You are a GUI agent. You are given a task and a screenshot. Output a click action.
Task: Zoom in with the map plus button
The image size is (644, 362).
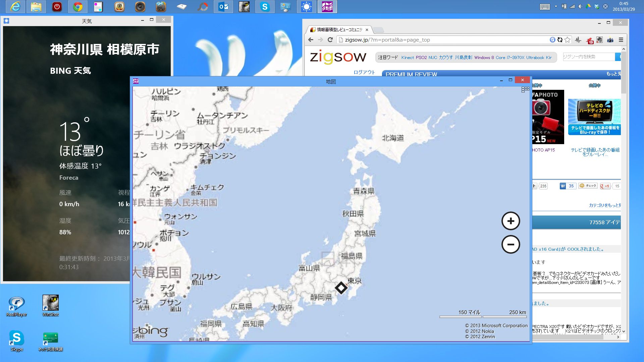coord(511,221)
